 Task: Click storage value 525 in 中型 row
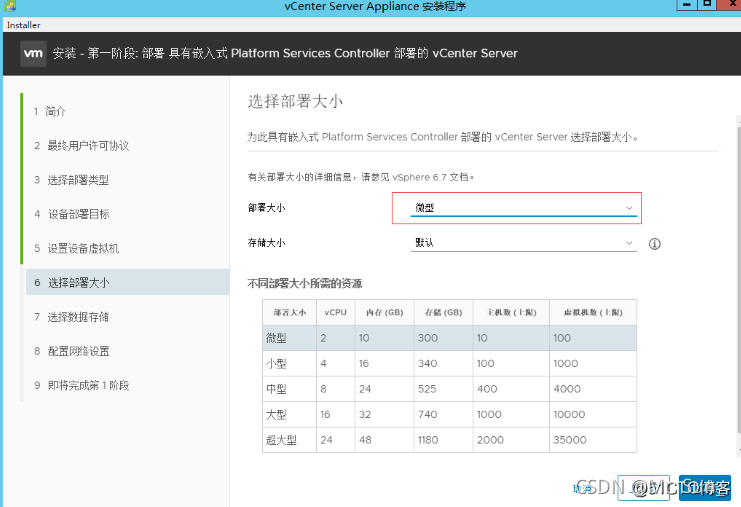coord(427,389)
